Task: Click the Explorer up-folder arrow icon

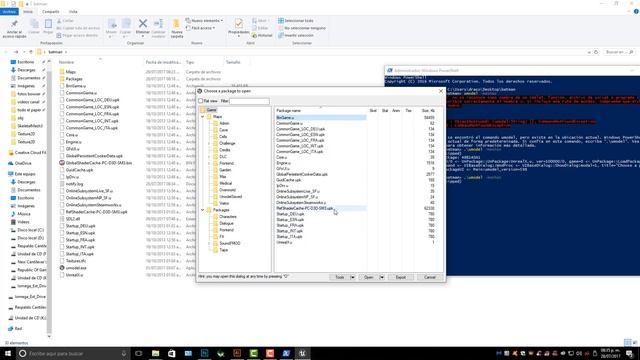Action: (x=31, y=52)
